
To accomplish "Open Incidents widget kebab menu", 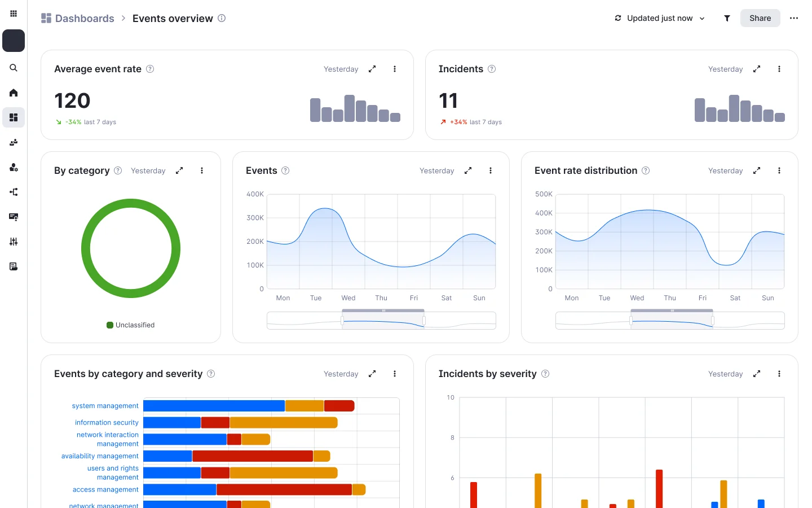I will coord(779,69).
